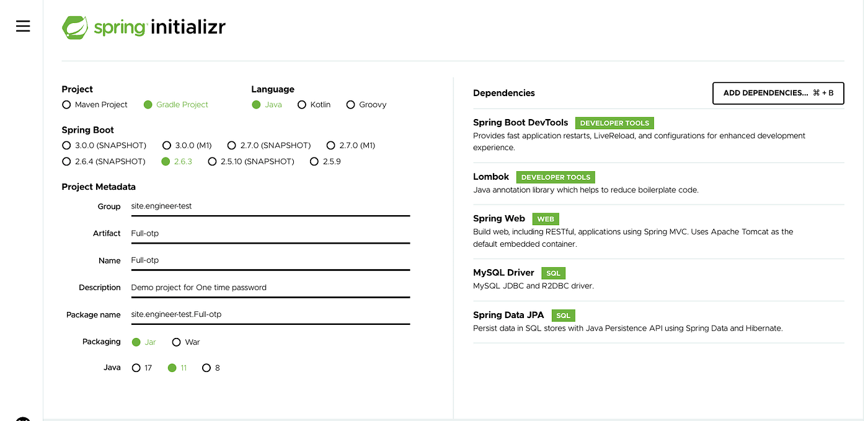Click the dark icon at the bottom-left corner
This screenshot has height=421, width=868.
22,419
